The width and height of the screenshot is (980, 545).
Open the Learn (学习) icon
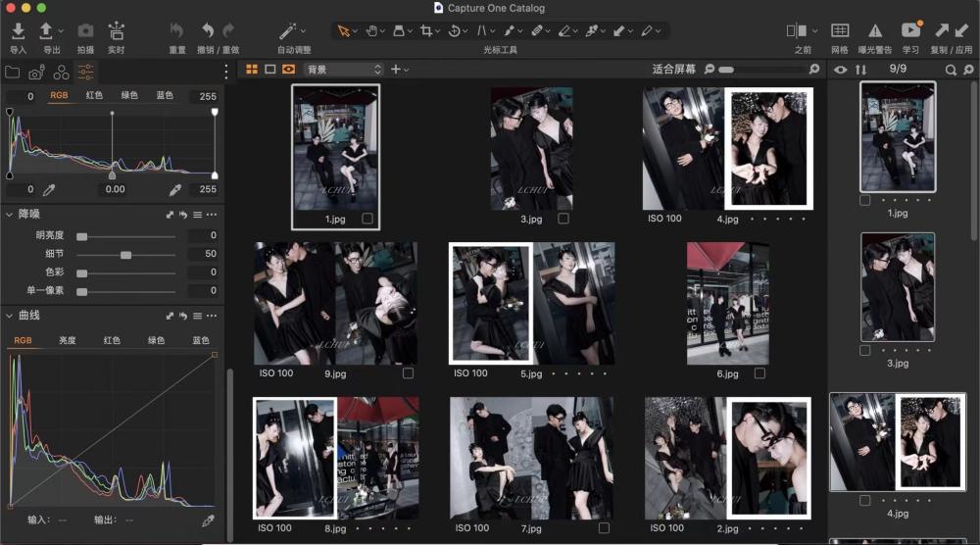point(910,31)
